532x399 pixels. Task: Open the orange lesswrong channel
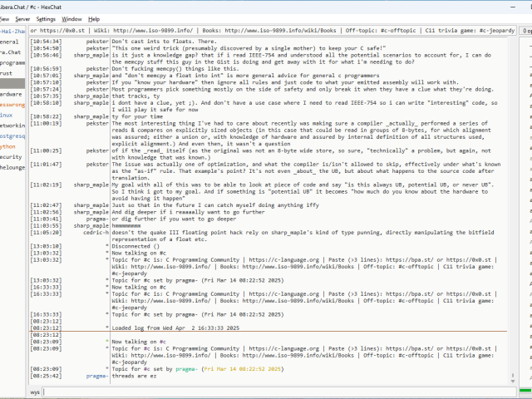(12, 106)
